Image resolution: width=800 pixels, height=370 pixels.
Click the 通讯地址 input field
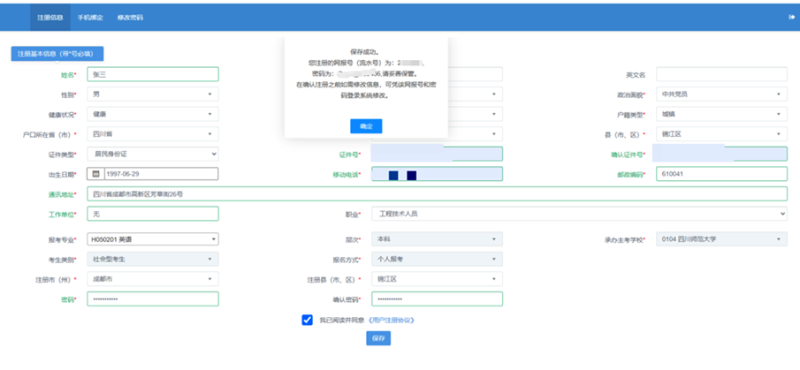pos(437,194)
